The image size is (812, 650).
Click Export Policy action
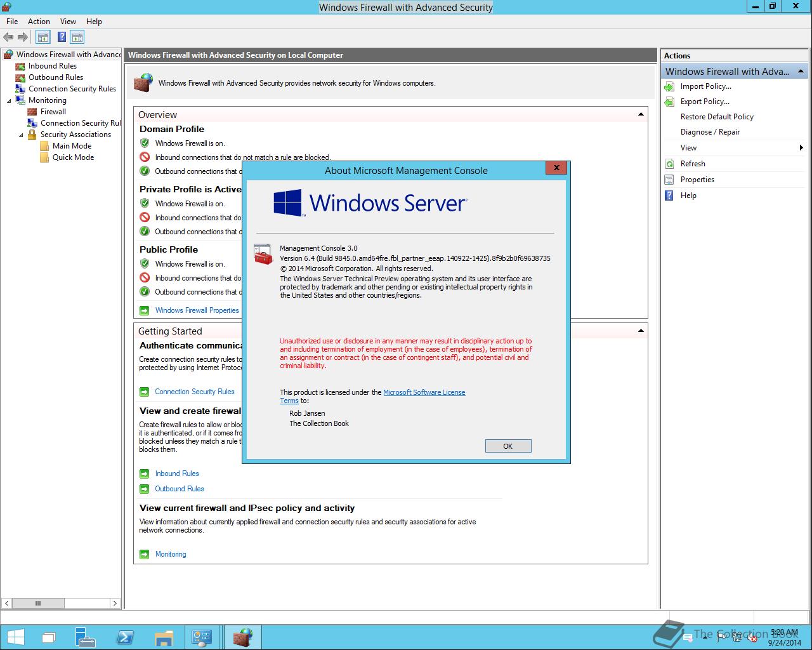tap(705, 102)
